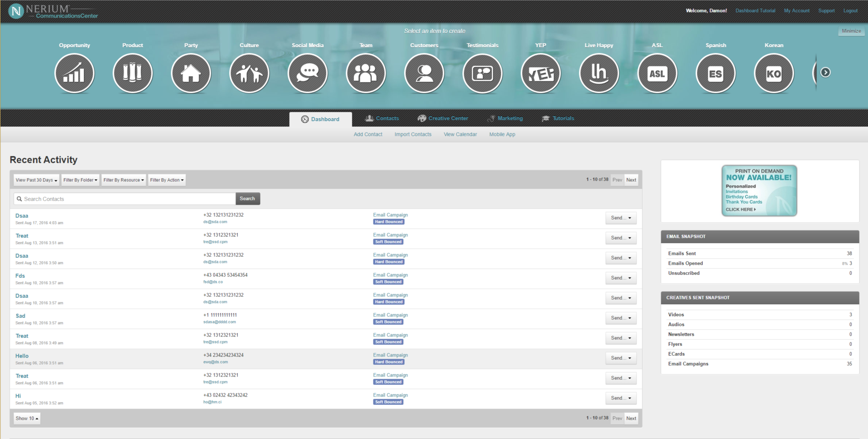
Task: Select the Customers person icon
Action: pyautogui.click(x=424, y=73)
